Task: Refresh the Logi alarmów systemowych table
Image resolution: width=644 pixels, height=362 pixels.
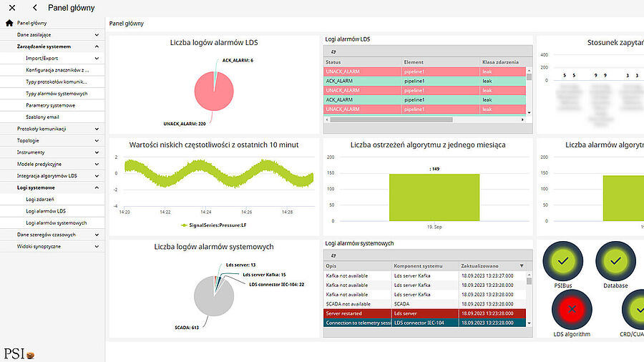Action: [333, 255]
